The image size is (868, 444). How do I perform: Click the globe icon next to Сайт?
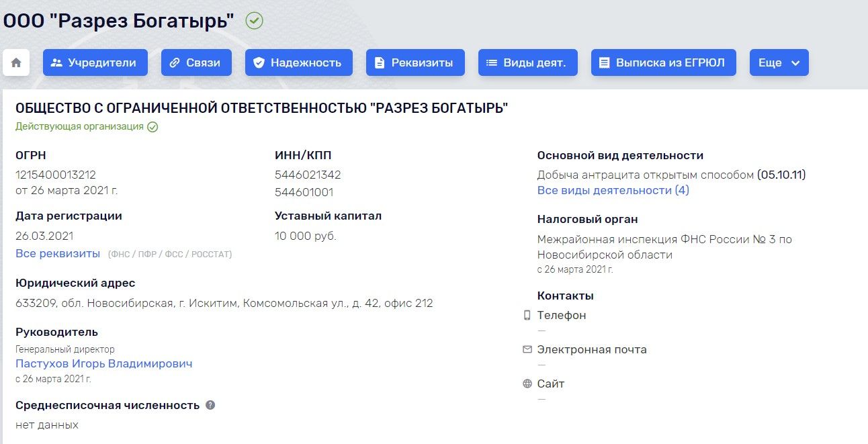[x=527, y=384]
